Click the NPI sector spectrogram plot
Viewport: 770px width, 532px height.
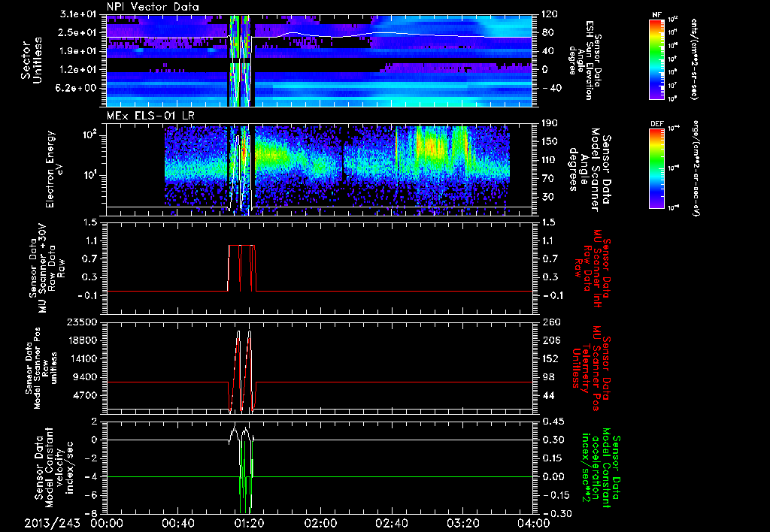[x=319, y=60]
